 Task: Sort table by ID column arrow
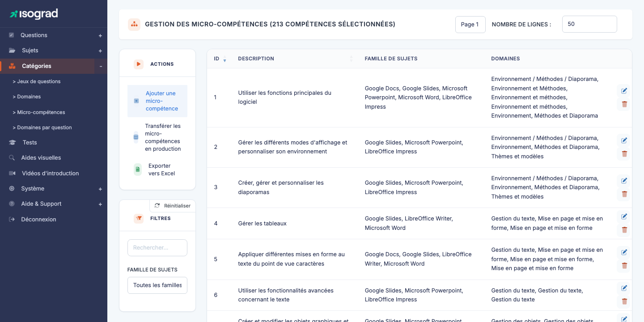[225, 60]
